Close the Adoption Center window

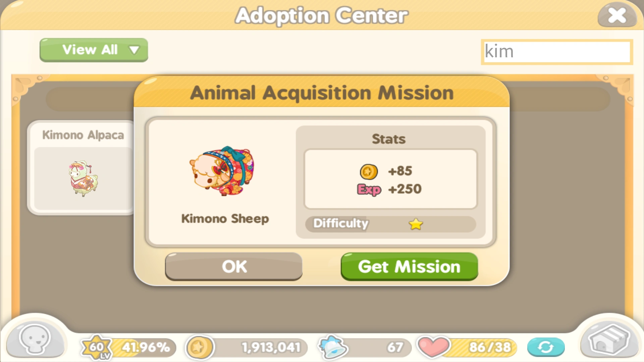click(x=617, y=15)
